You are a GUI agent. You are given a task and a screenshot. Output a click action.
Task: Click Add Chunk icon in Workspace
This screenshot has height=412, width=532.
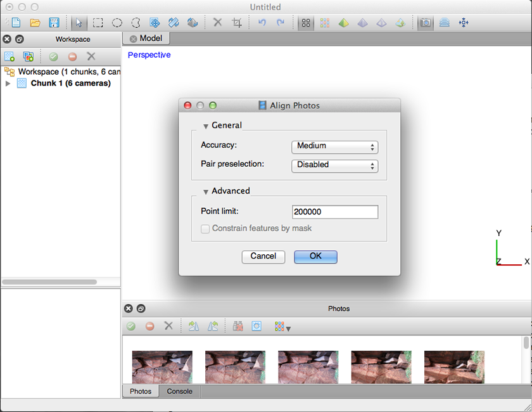click(x=9, y=56)
